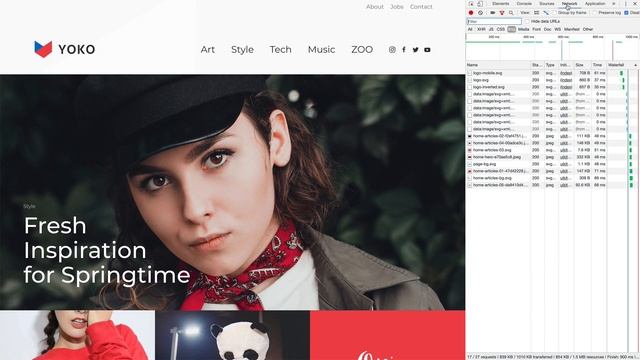Viewport: 640px width, 360px height.
Task: Select the home-articles-bg.svg request
Action: pos(492,178)
